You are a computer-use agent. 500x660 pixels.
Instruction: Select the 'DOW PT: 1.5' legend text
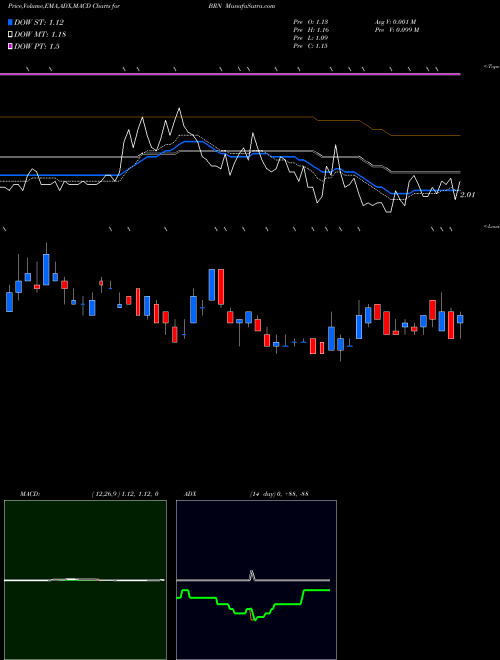coord(37,46)
